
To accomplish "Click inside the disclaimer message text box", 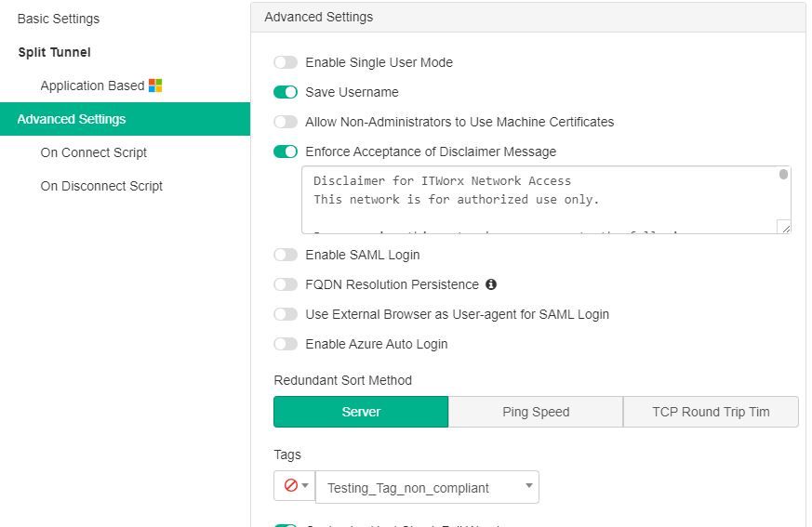I will [x=539, y=200].
